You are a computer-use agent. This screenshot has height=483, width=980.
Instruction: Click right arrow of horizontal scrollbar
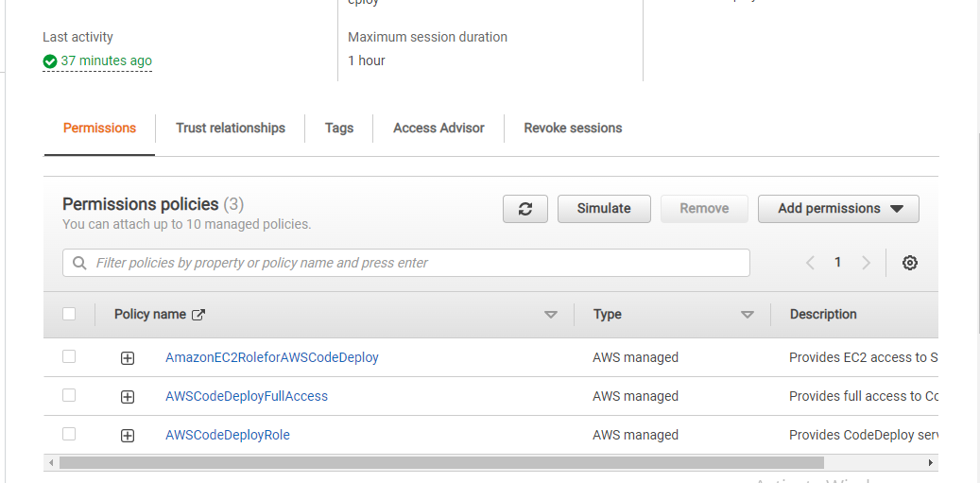click(930, 463)
